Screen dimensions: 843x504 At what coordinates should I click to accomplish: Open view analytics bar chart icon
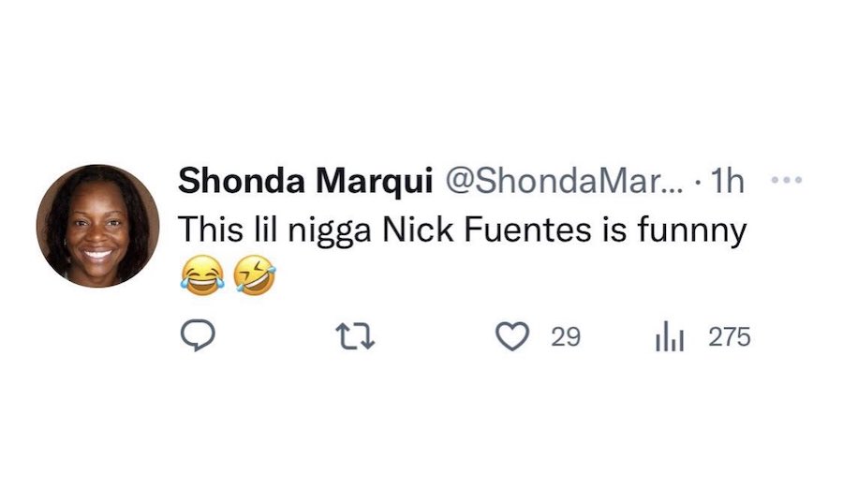[669, 336]
